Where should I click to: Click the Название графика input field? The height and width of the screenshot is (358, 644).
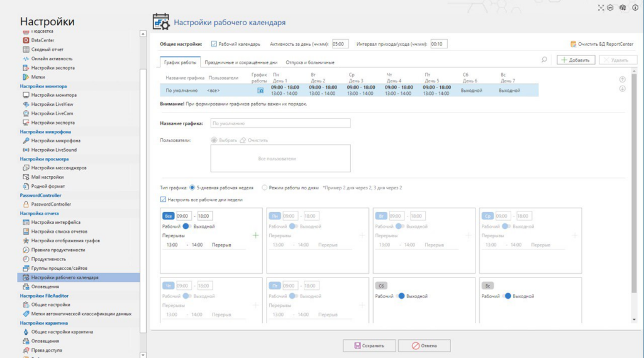click(280, 123)
